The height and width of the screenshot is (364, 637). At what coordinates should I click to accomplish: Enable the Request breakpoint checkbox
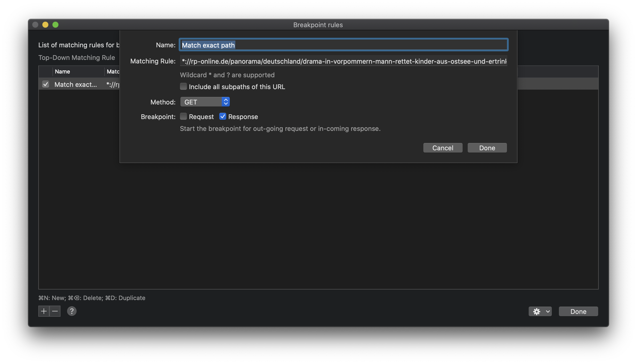pyautogui.click(x=183, y=116)
